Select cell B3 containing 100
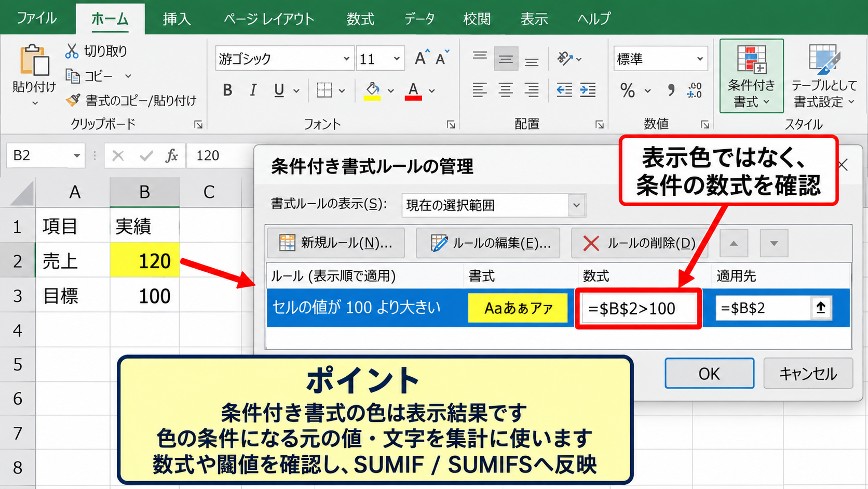This screenshot has width=868, height=489. [x=145, y=295]
